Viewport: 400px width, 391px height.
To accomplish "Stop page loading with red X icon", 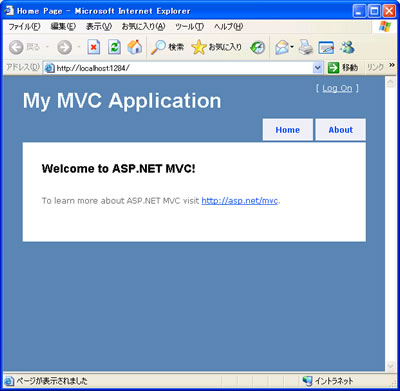I will (94, 47).
